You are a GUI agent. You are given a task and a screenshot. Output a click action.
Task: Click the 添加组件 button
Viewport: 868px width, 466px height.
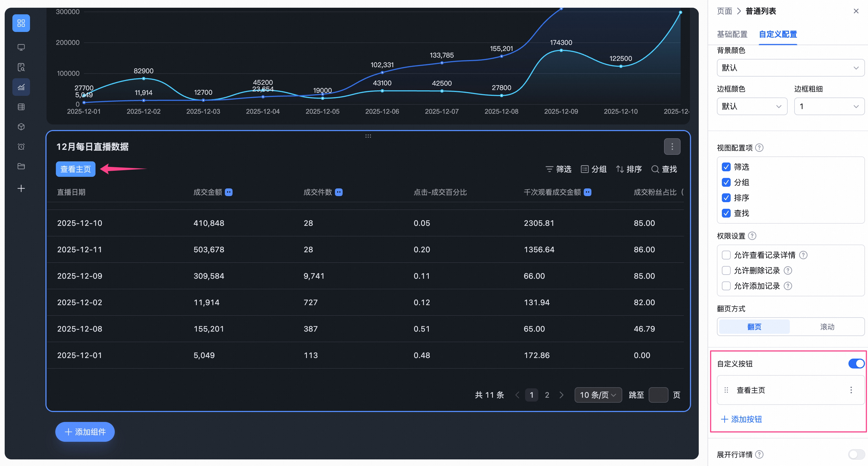coord(85,432)
